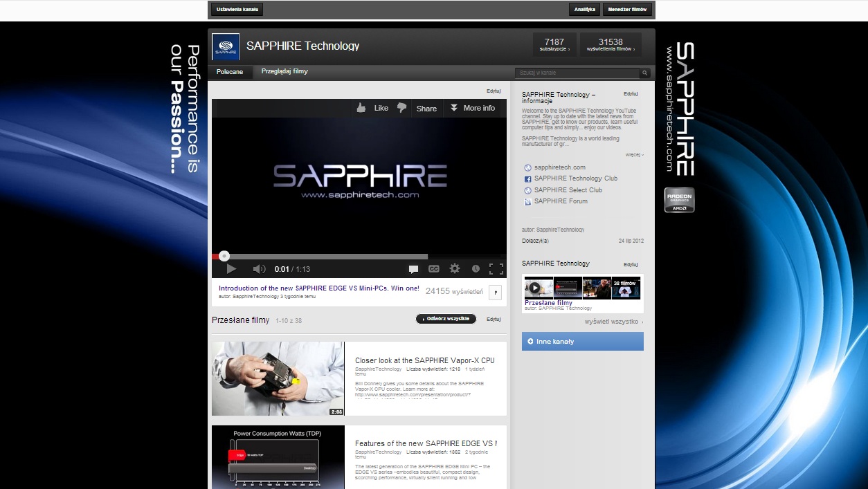Viewport: 868px width, 489px height.
Task: Expand the Inne kanały section
Action: pyautogui.click(x=582, y=342)
